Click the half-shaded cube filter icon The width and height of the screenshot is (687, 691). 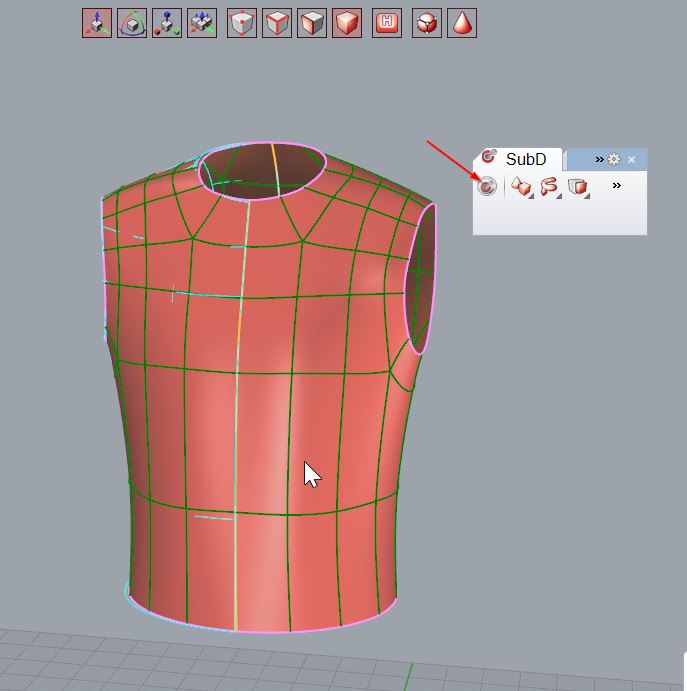pyautogui.click(x=313, y=23)
